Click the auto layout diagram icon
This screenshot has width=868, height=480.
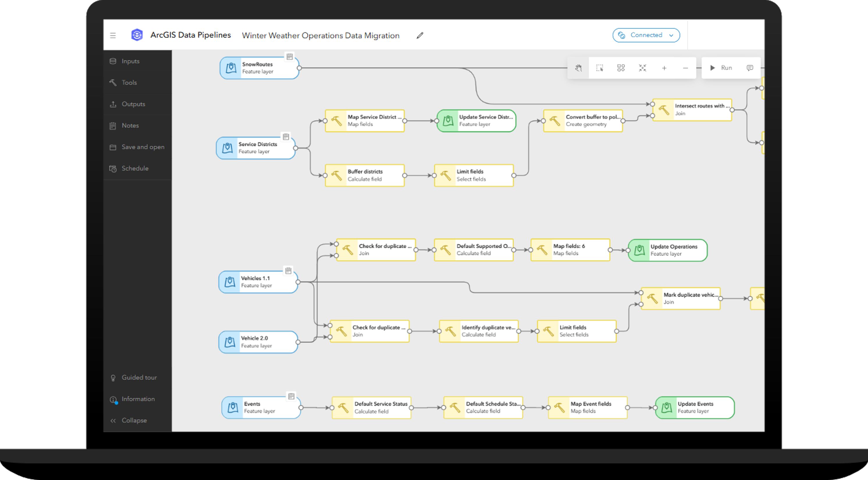(621, 68)
